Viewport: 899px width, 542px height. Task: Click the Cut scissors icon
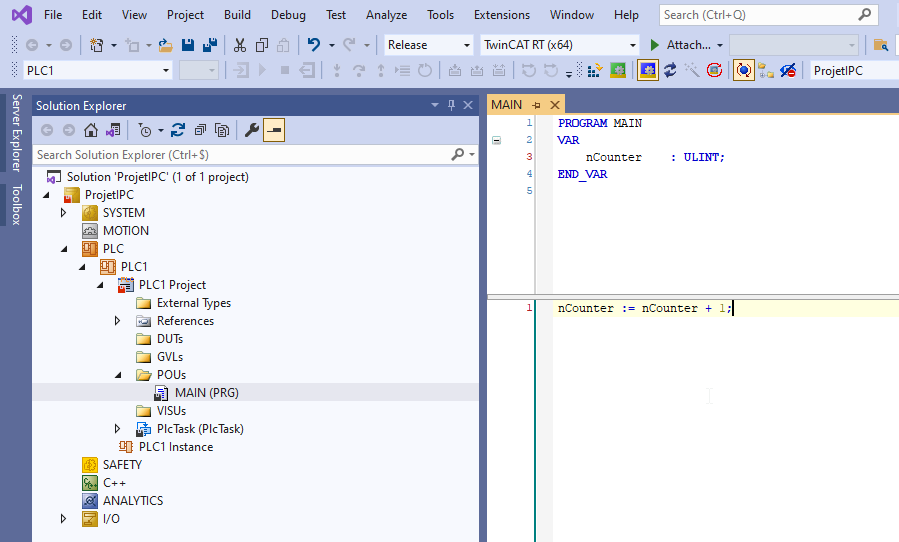(x=240, y=45)
